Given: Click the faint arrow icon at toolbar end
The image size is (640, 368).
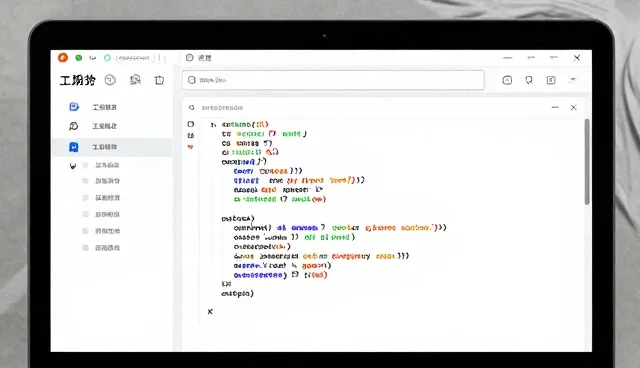Looking at the screenshot, I should (572, 80).
